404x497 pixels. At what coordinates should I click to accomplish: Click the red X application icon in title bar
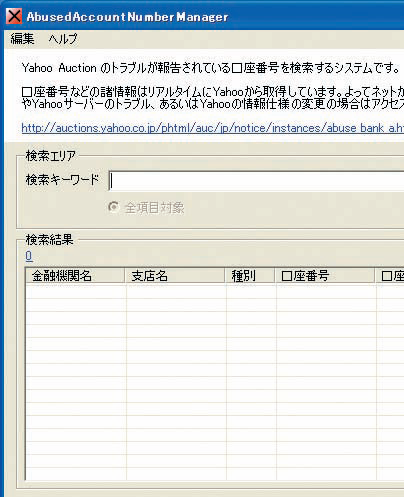(14, 16)
